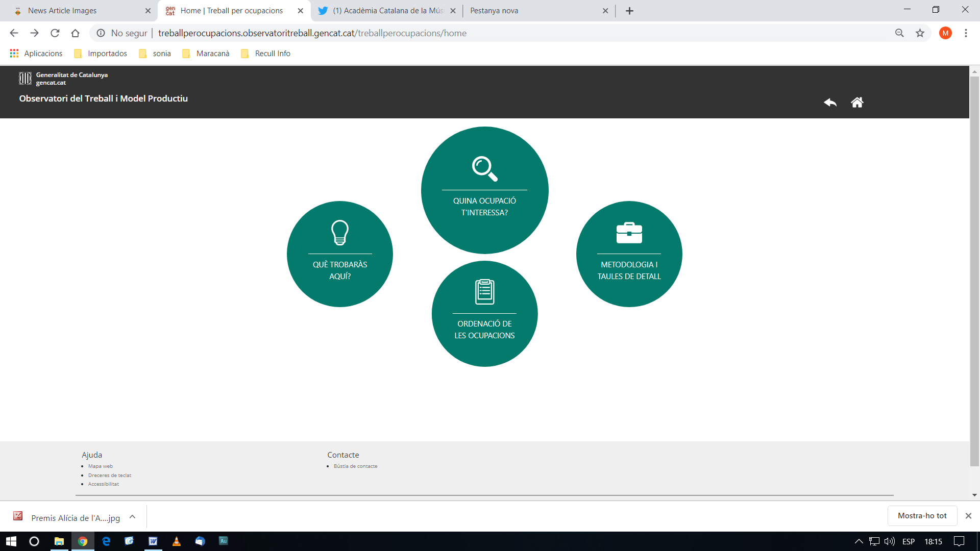The width and height of the screenshot is (980, 551).
Task: Open the Mapa web footer link
Action: pyautogui.click(x=100, y=466)
